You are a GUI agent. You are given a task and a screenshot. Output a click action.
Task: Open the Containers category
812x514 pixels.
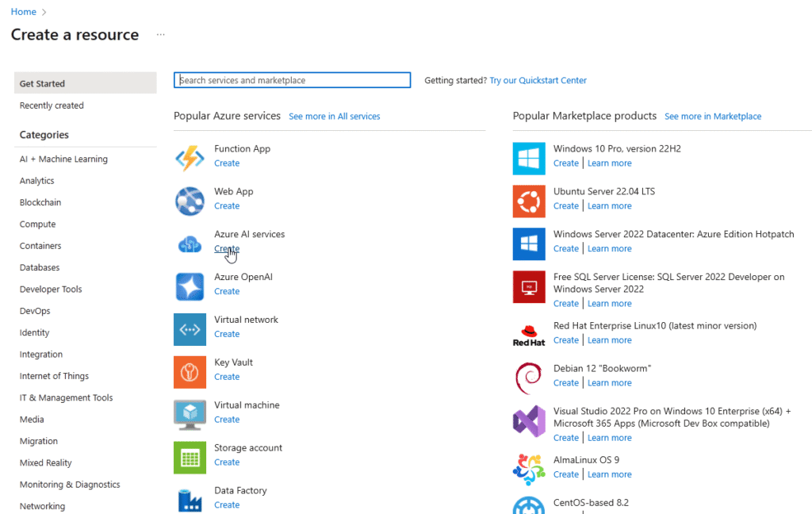[40, 246]
